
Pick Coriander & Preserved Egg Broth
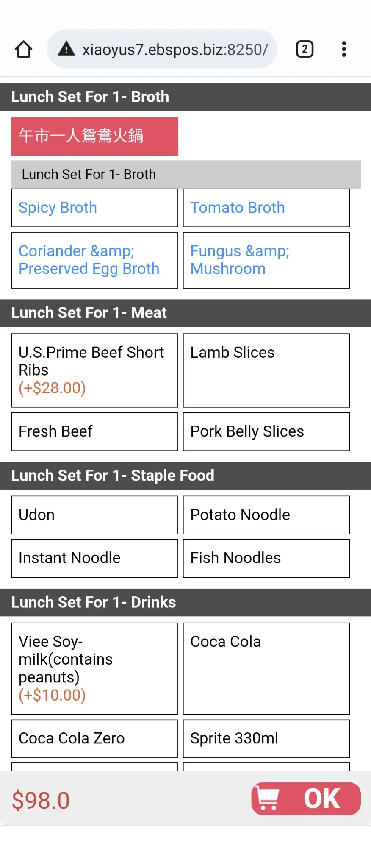pyautogui.click(x=94, y=260)
